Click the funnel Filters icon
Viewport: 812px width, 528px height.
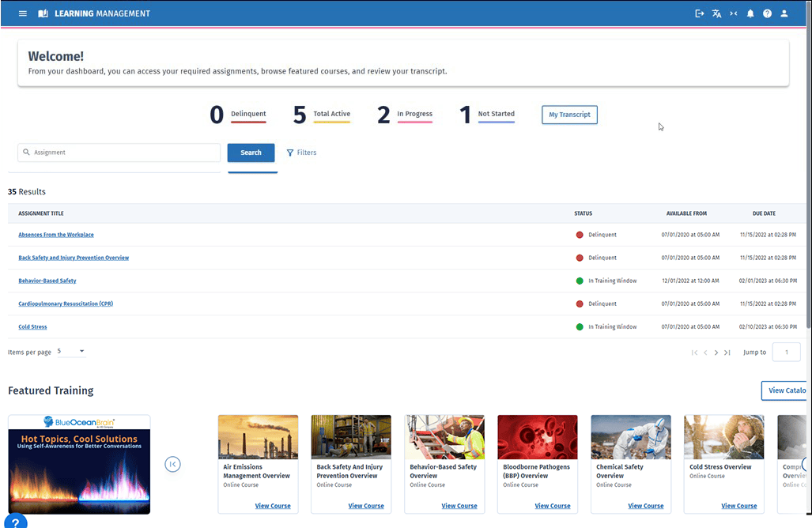(290, 153)
